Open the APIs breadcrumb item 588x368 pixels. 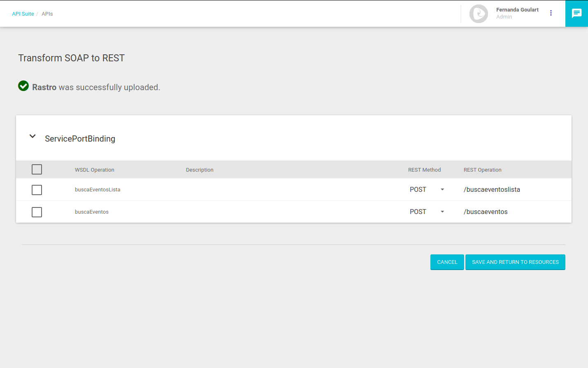click(x=47, y=14)
